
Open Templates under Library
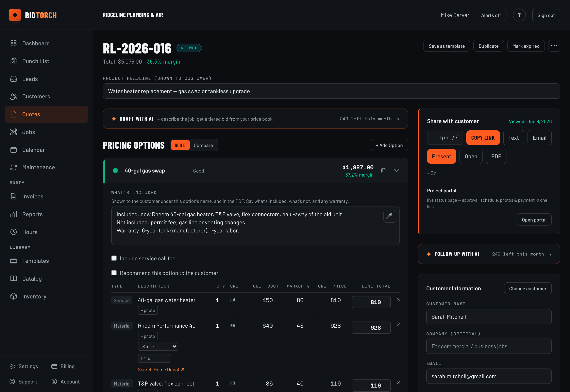(x=46, y=261)
